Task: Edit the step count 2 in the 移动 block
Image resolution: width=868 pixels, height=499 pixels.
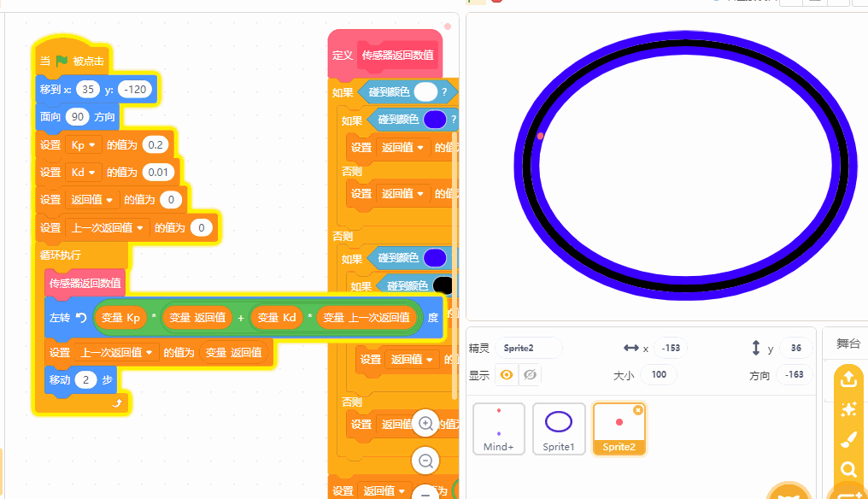Action: pos(85,380)
